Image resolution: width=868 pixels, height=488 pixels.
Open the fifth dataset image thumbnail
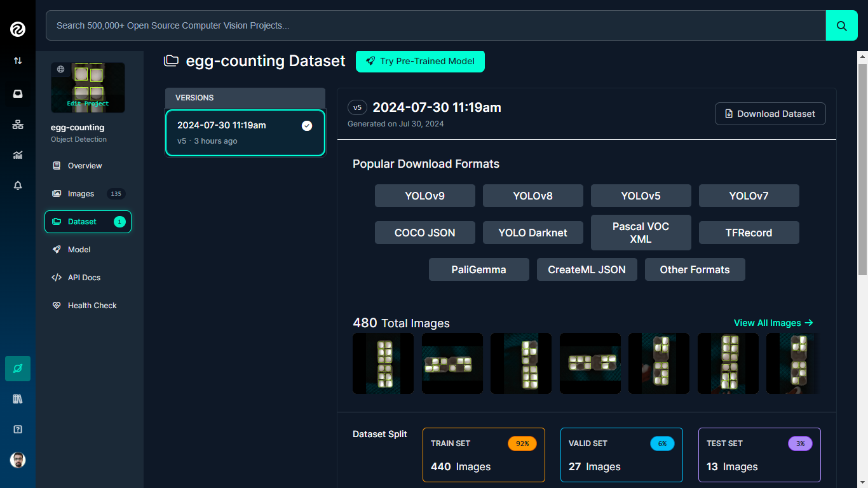(x=659, y=363)
